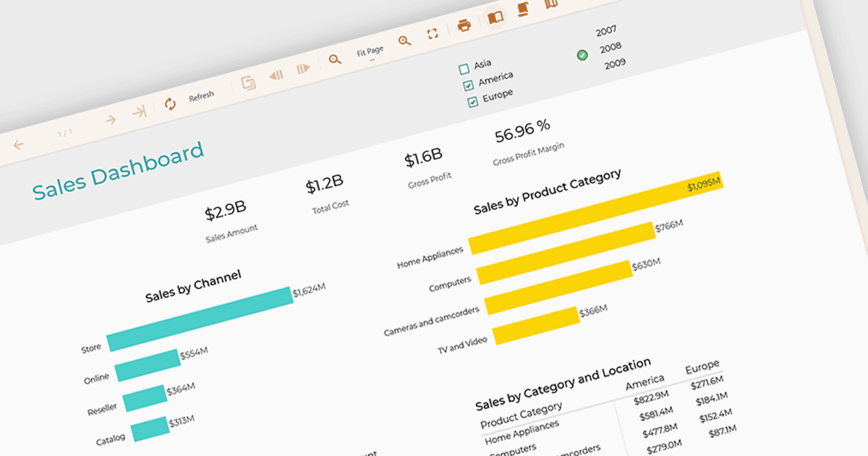
Task: Print the report with printer icon
Action: (464, 25)
